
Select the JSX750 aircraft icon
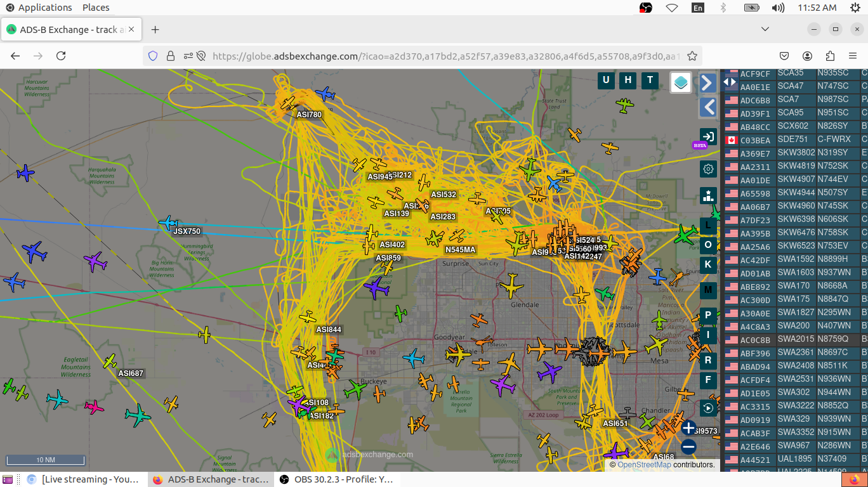[x=168, y=223]
